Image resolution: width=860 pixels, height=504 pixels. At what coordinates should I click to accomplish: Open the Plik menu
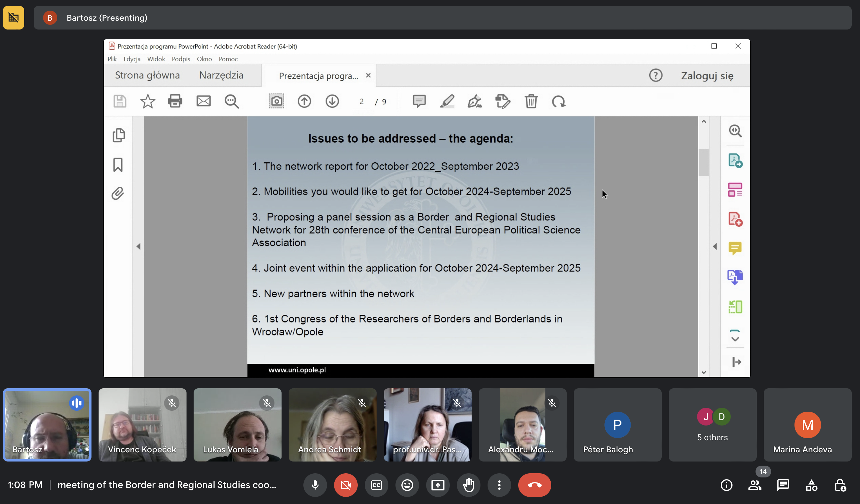coord(112,59)
